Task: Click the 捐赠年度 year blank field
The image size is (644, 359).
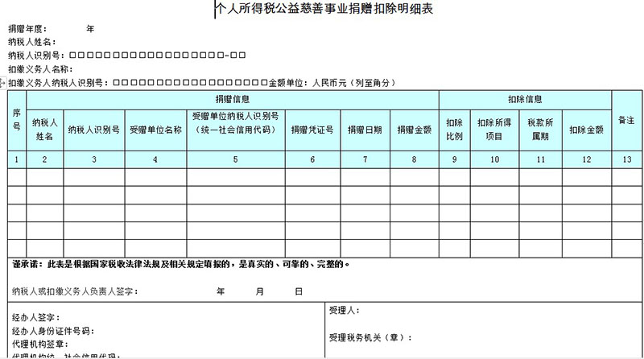Action: [72, 28]
